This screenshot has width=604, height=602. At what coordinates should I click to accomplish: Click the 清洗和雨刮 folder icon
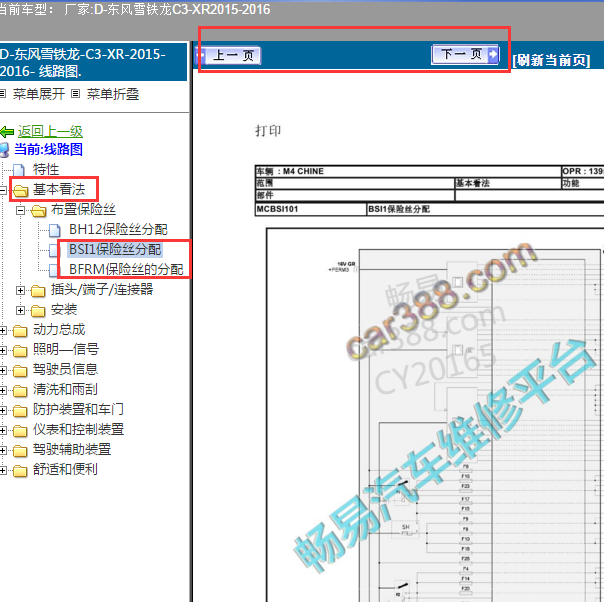click(20, 391)
